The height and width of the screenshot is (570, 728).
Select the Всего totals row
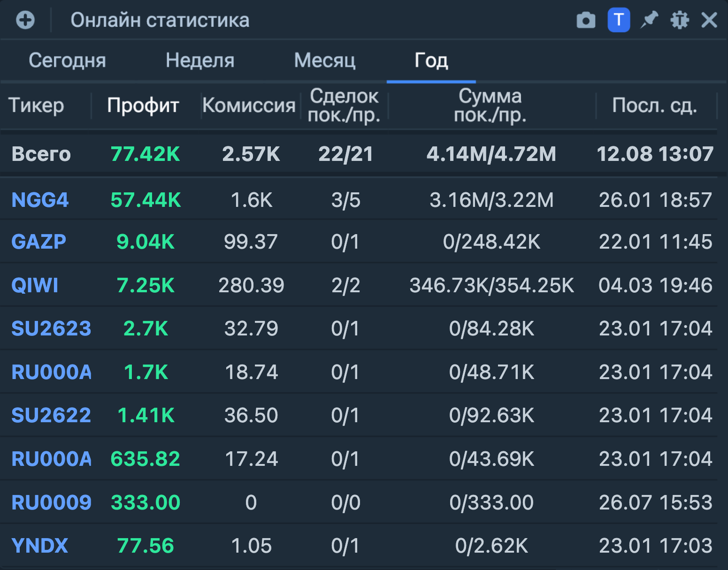click(41, 154)
